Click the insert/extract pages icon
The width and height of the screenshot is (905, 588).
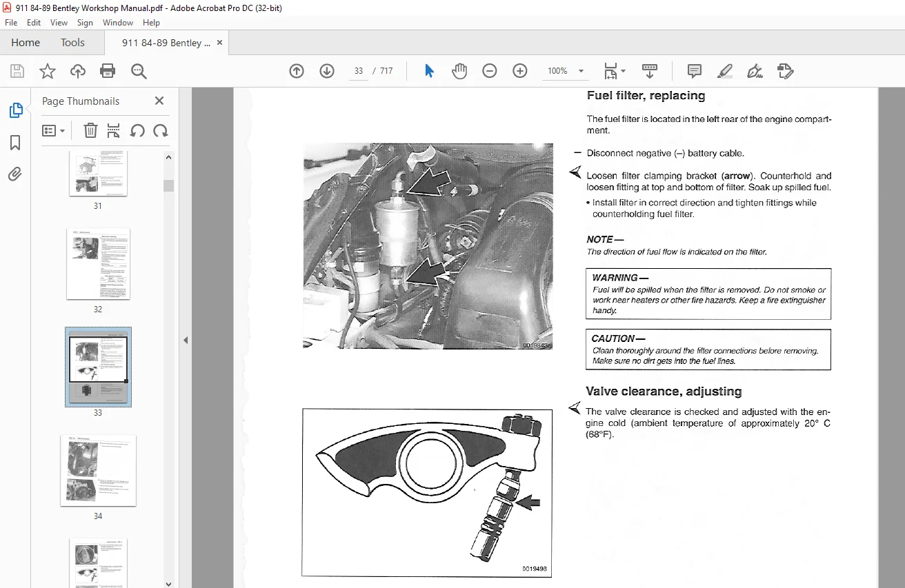click(114, 130)
